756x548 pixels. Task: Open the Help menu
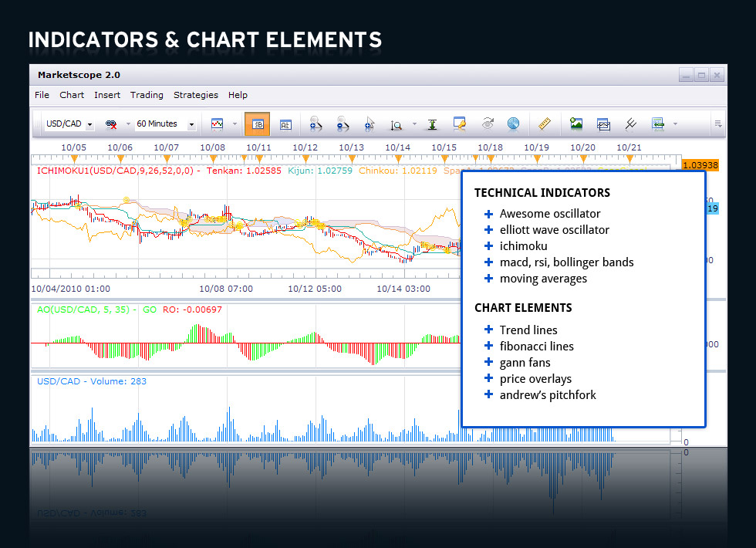[x=238, y=95]
